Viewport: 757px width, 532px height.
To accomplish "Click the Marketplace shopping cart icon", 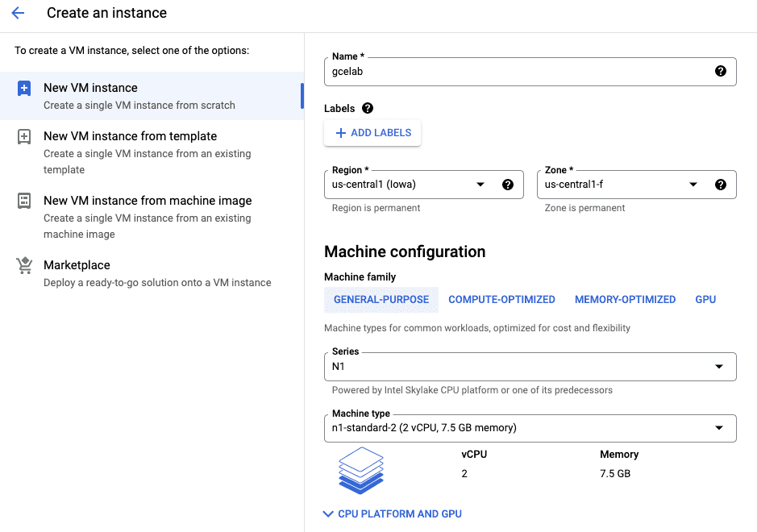I will click(x=24, y=266).
